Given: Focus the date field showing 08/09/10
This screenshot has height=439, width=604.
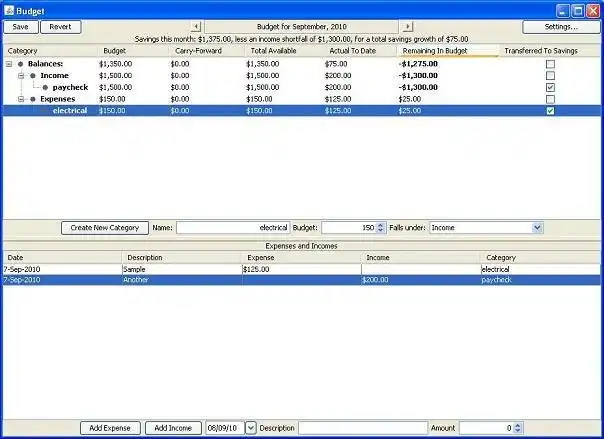Looking at the screenshot, I should 225,428.
